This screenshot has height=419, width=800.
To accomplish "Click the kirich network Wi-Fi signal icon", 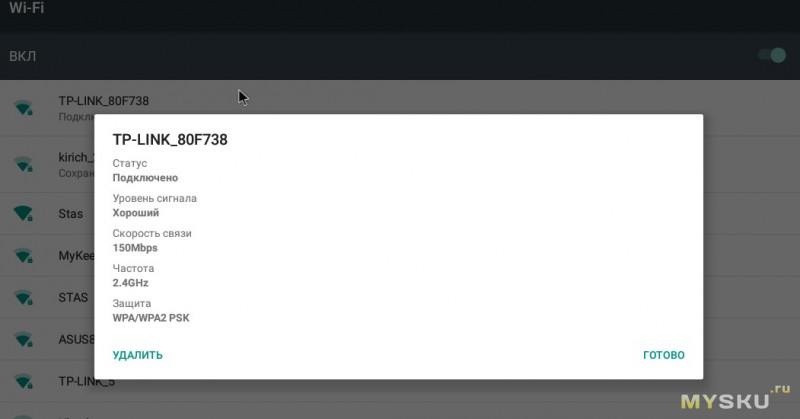I will point(23,164).
